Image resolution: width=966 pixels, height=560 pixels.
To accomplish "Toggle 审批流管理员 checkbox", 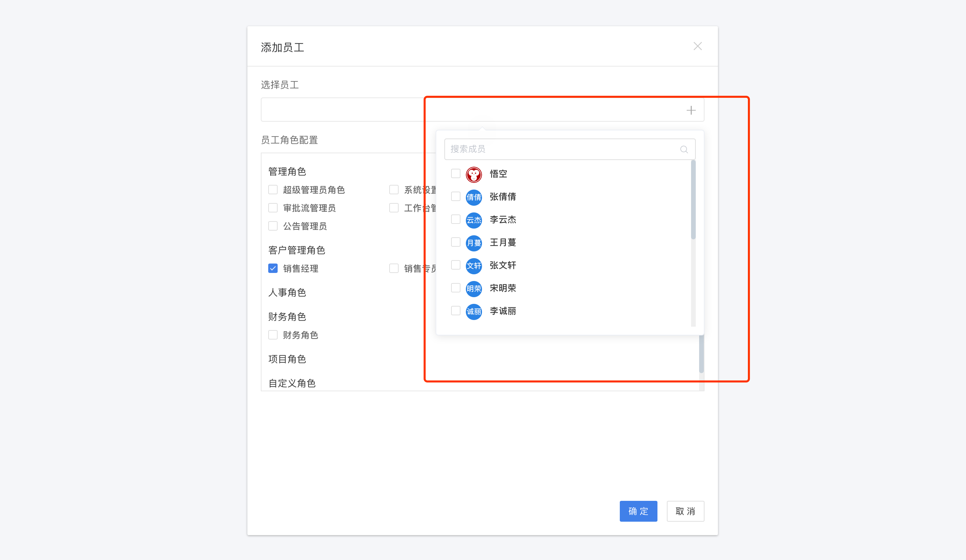I will pos(273,207).
